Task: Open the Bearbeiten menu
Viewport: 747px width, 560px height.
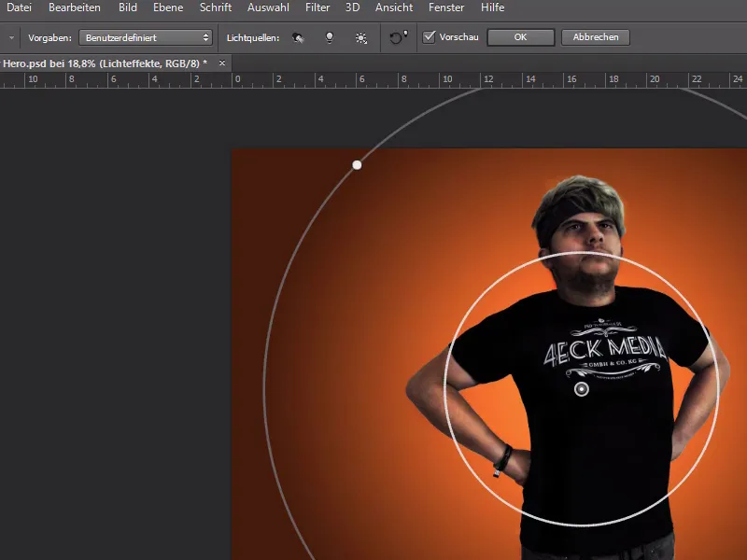Action: [x=75, y=7]
